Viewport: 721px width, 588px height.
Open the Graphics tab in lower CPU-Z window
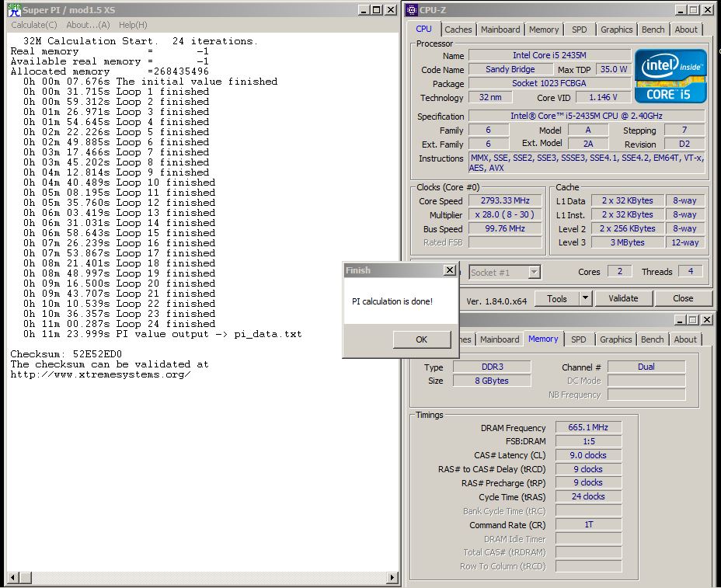615,339
